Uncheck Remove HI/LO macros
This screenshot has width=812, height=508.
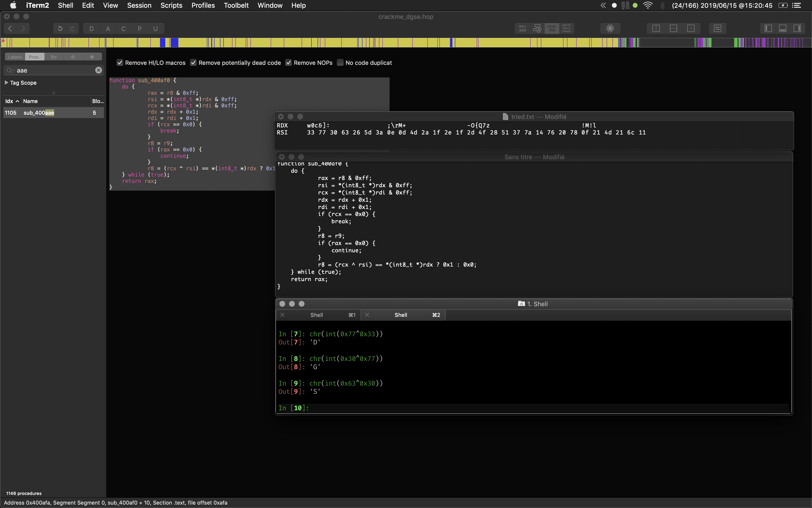click(x=120, y=62)
